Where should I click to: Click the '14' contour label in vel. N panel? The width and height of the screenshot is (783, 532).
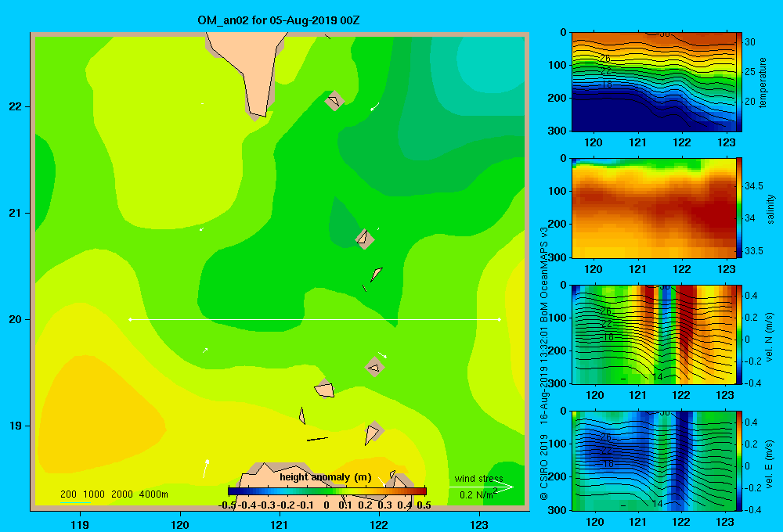658,377
